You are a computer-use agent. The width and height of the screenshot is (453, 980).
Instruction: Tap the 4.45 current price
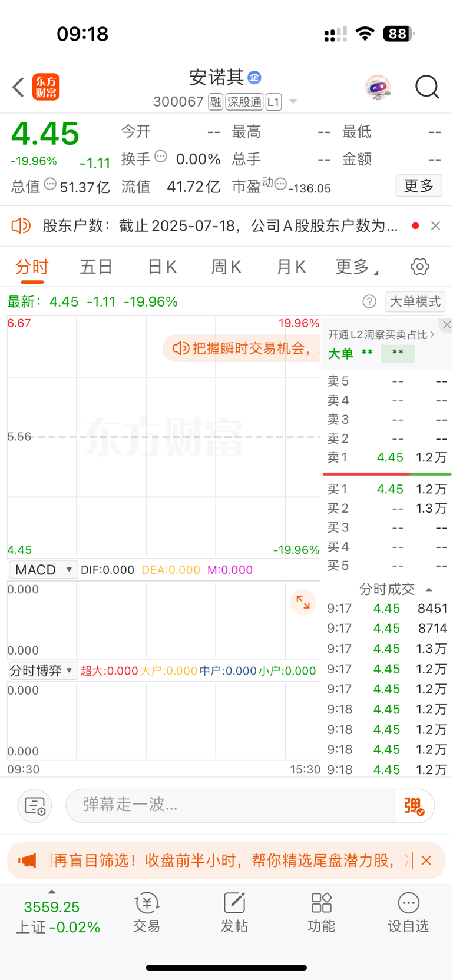45,134
